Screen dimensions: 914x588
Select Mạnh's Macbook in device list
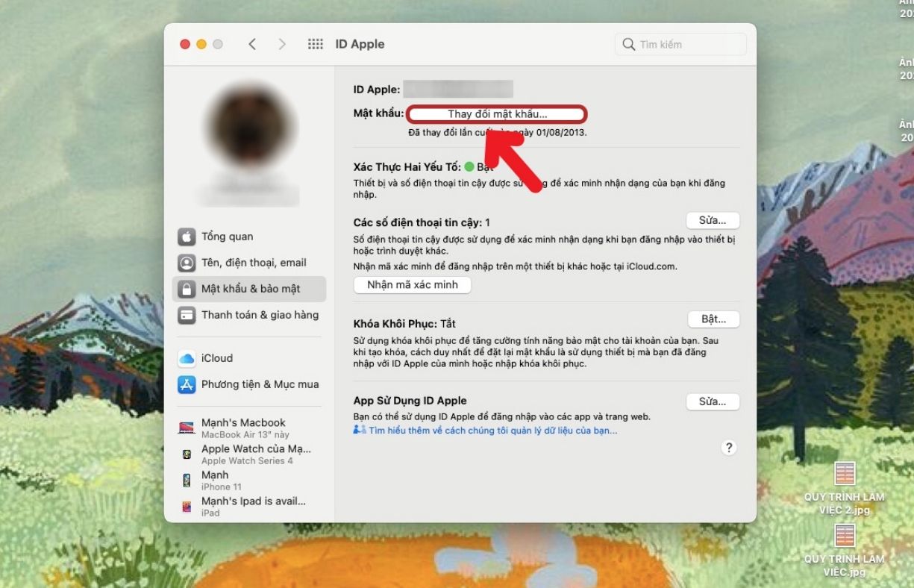click(x=249, y=428)
